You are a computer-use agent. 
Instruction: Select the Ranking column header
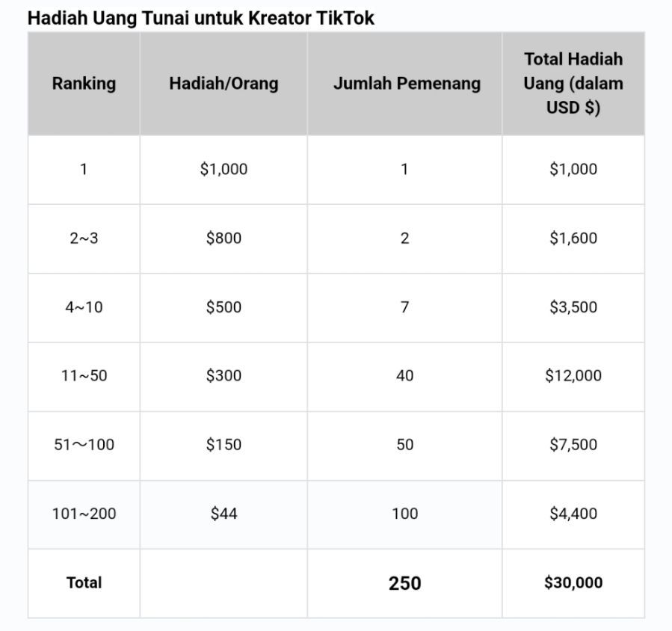[x=84, y=83]
